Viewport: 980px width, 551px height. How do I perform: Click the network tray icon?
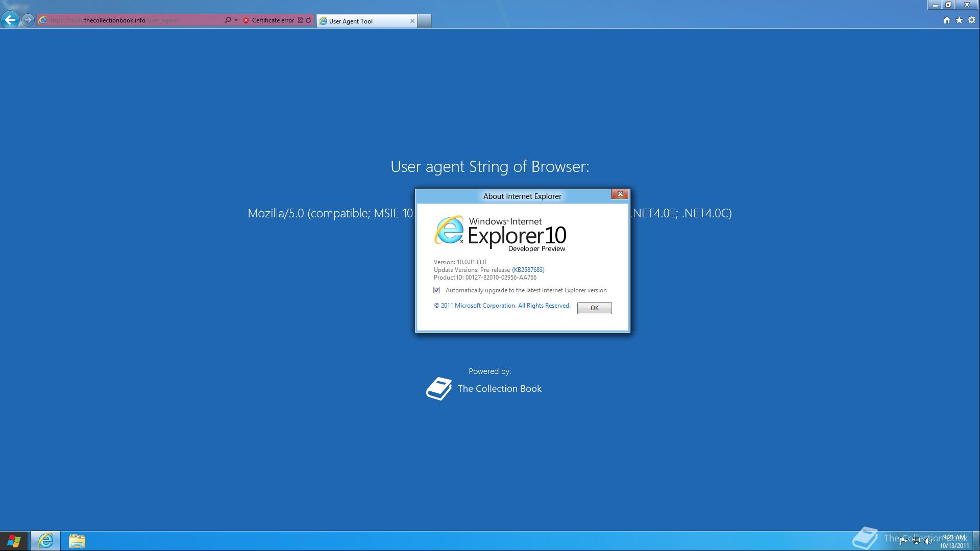coord(916,541)
